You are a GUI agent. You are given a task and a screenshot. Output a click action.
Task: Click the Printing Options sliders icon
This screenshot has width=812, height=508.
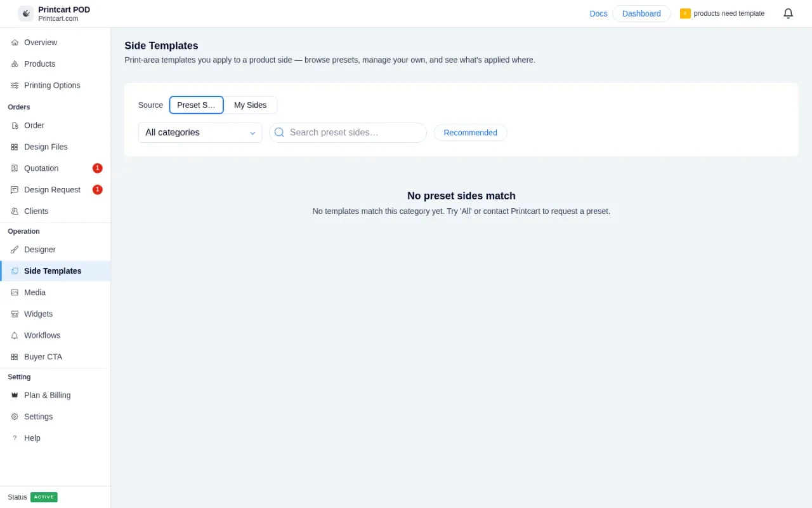click(15, 86)
